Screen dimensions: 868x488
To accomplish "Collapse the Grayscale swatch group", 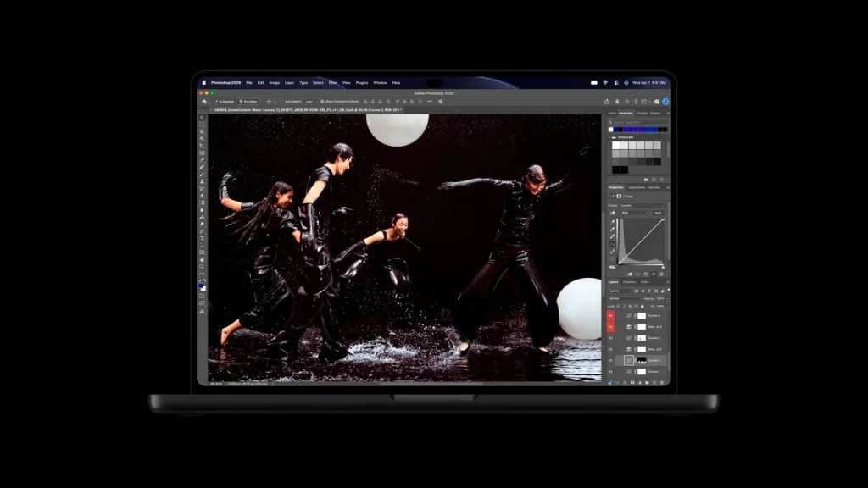I will 611,137.
